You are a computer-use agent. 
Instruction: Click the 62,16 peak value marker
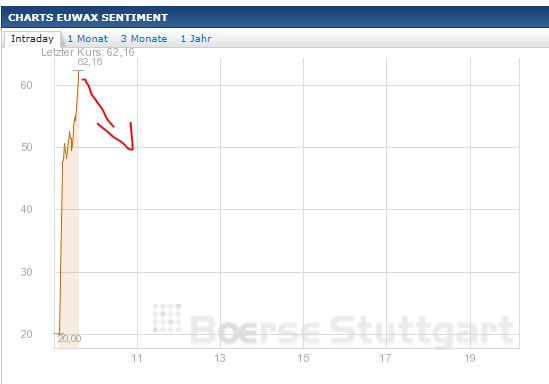(x=90, y=62)
